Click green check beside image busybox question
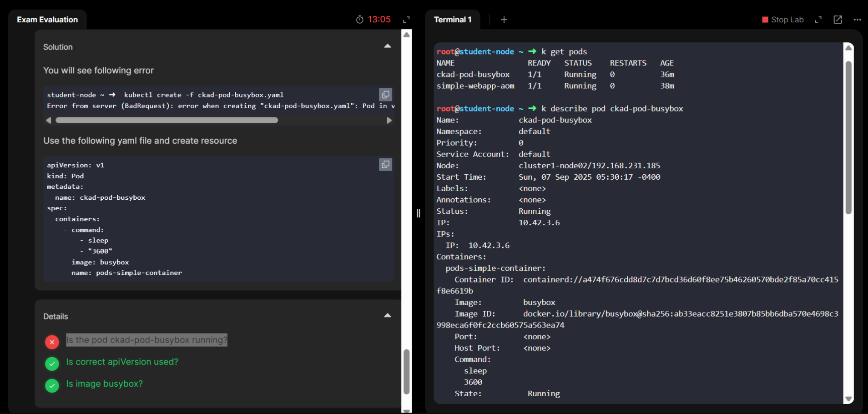868x414 pixels. [52, 385]
